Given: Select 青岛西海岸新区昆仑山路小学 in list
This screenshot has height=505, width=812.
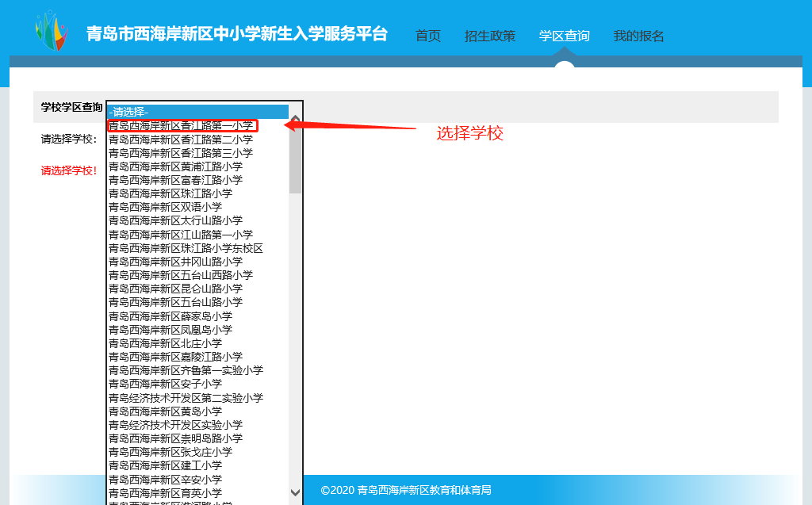Looking at the screenshot, I should [197, 289].
